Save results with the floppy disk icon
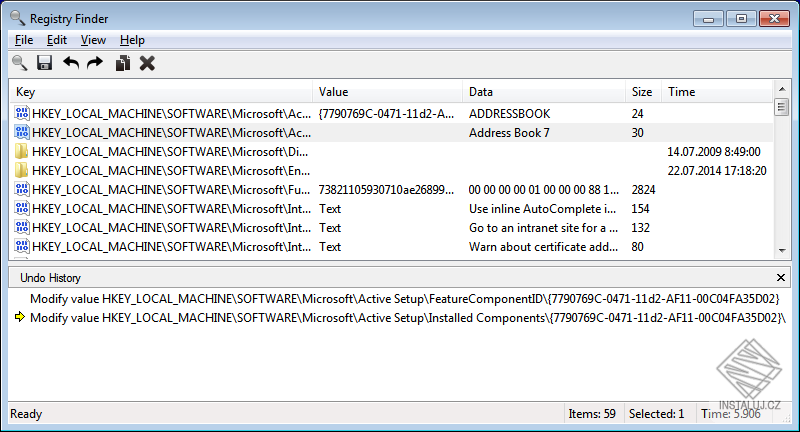800x432 pixels. 44,63
